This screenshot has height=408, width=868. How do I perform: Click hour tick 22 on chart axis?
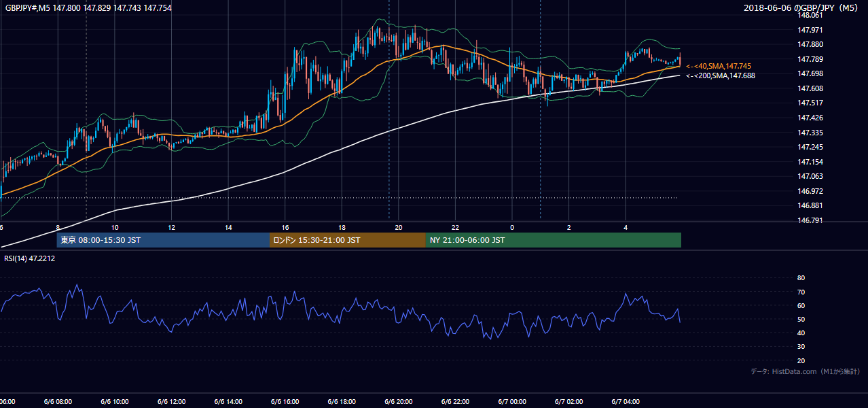pos(455,227)
